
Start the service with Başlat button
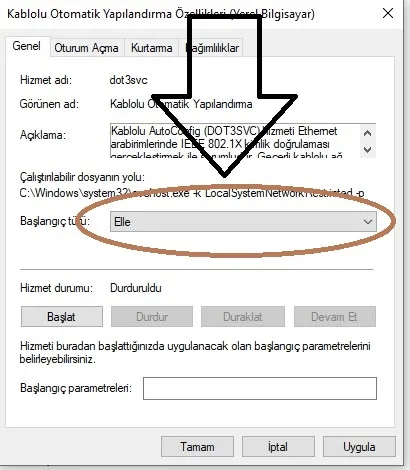coord(62,317)
